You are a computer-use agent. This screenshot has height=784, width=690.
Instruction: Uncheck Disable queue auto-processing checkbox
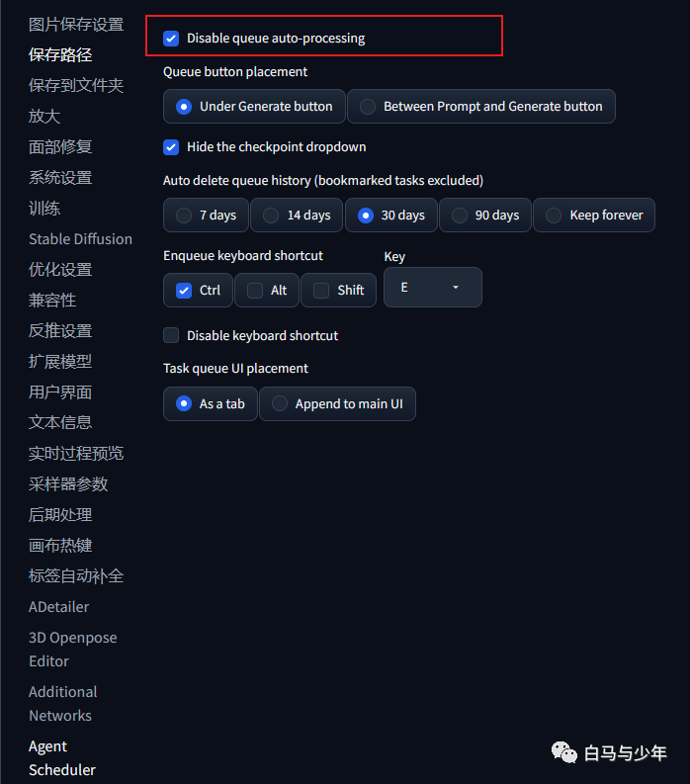171,39
